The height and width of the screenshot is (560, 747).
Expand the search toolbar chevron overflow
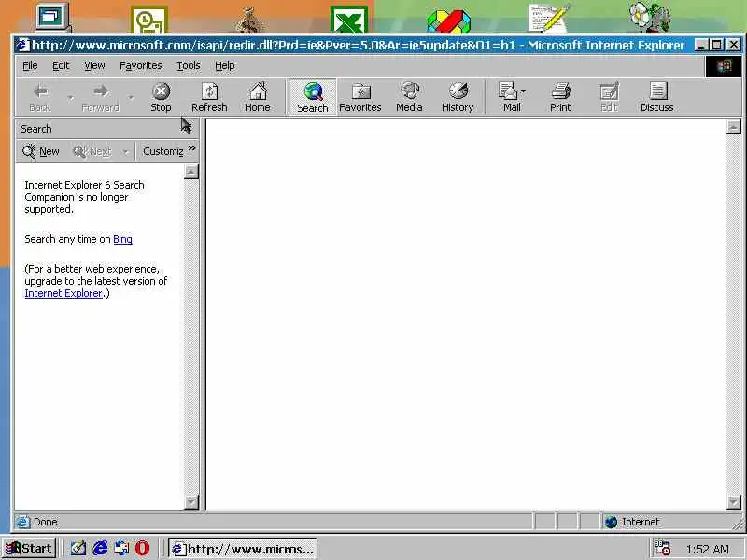tap(192, 148)
